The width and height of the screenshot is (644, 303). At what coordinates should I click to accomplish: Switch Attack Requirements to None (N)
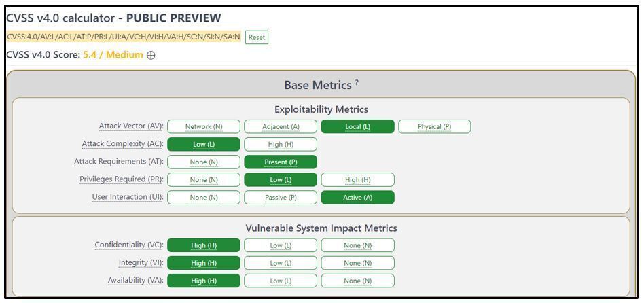coord(204,162)
